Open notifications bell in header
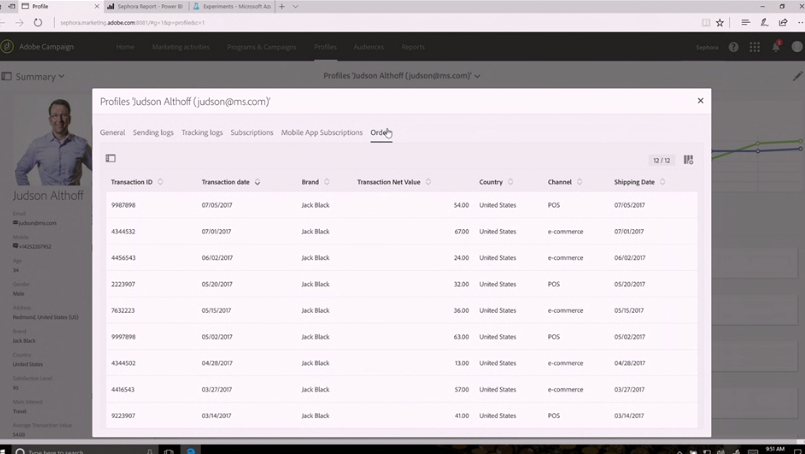The width and height of the screenshot is (805, 454). [x=776, y=47]
